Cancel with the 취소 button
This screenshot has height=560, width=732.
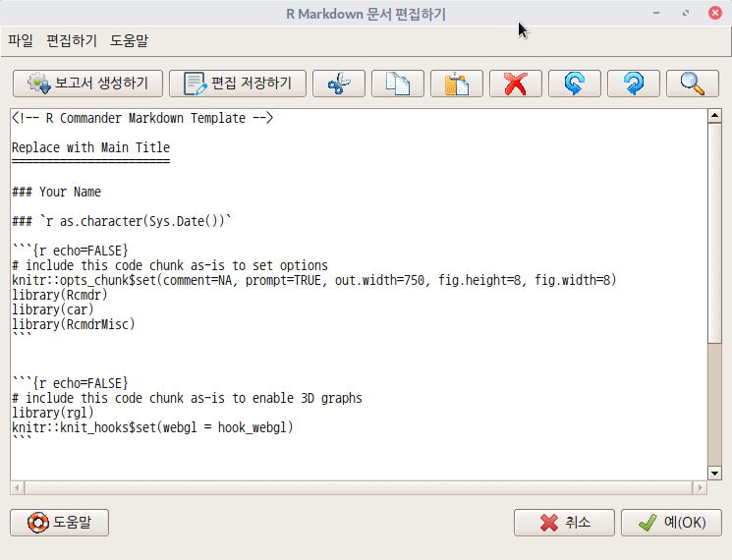click(564, 523)
